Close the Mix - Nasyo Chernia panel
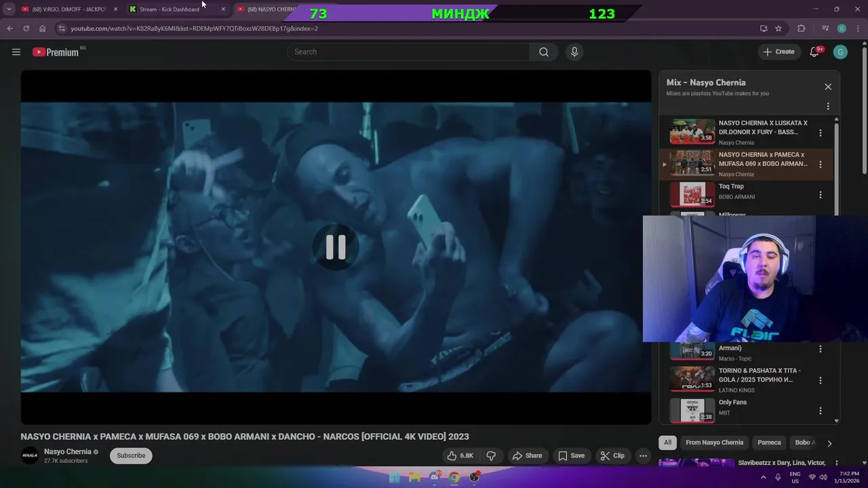 click(x=828, y=87)
